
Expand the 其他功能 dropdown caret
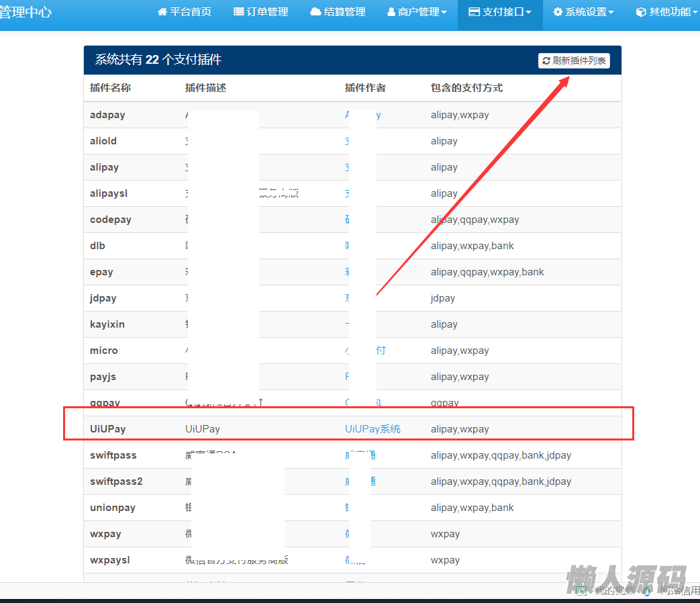coord(695,13)
